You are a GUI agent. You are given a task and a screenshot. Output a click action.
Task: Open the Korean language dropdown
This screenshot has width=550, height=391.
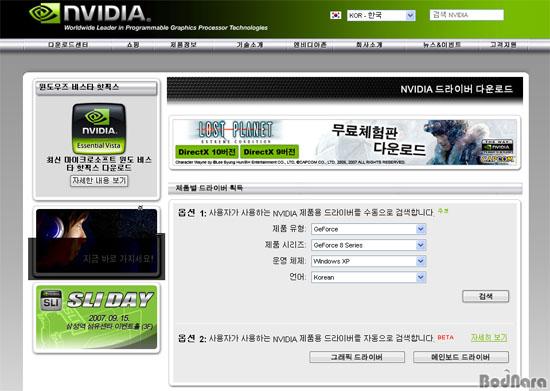click(369, 277)
